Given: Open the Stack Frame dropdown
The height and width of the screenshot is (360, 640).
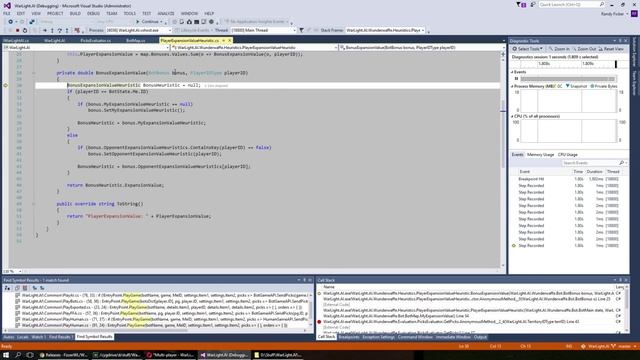Looking at the screenshot, I should 385,30.
